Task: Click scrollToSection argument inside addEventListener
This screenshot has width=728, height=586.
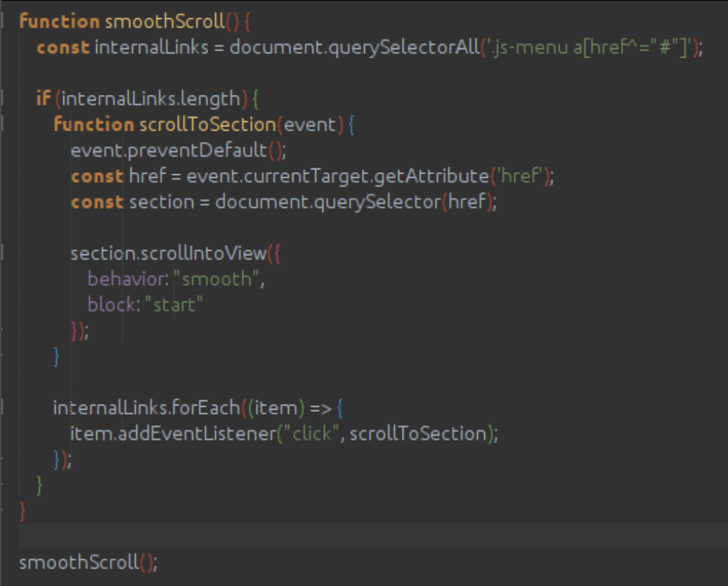Action: click(x=417, y=434)
